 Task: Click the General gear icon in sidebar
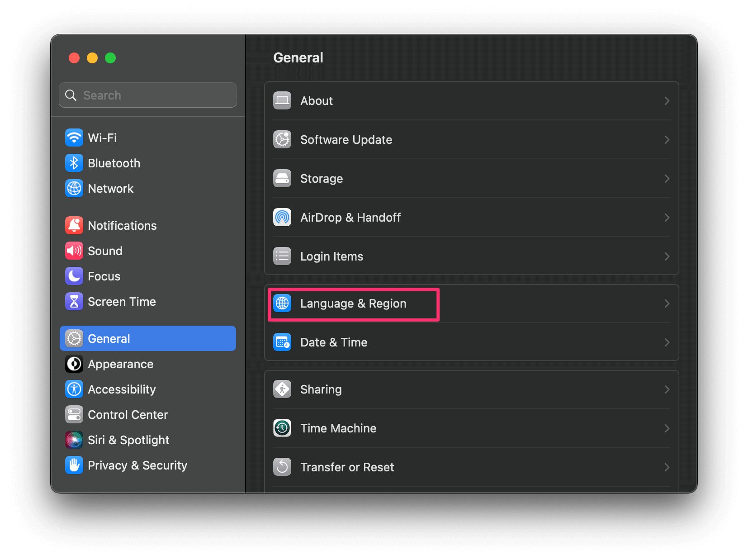click(x=74, y=338)
